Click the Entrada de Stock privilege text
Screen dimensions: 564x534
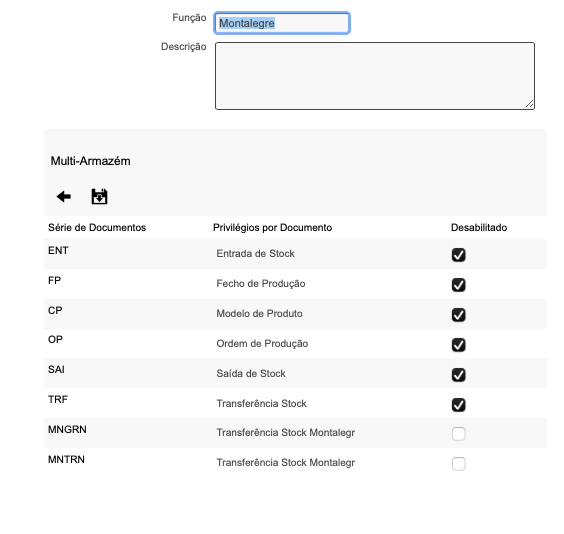(x=255, y=254)
